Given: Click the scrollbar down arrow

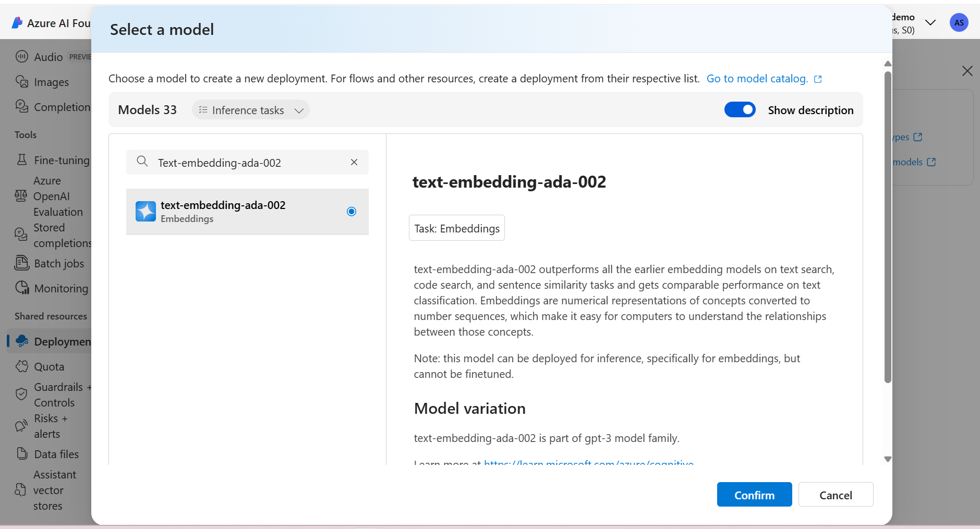Looking at the screenshot, I should tap(888, 459).
